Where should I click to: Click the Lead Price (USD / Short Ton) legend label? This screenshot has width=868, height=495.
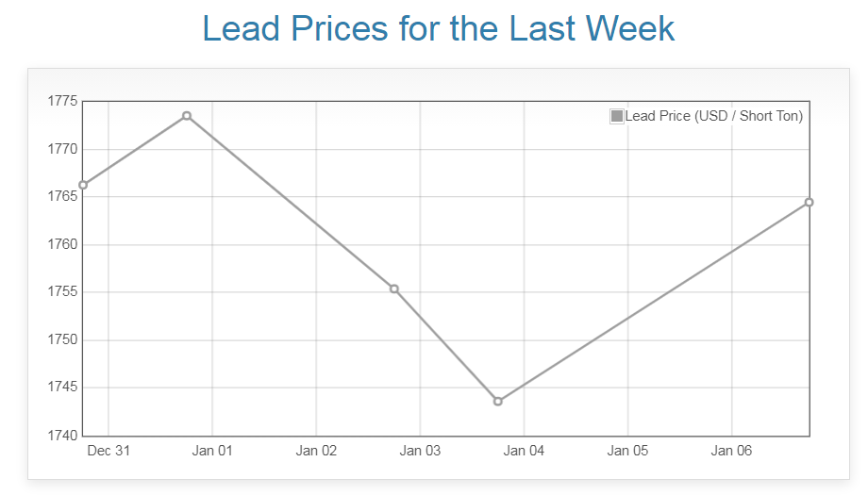tap(713, 116)
